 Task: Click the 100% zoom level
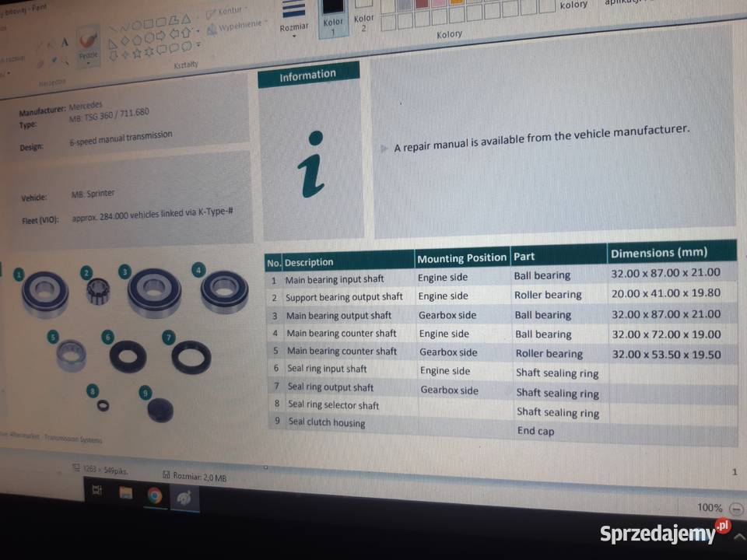710,508
